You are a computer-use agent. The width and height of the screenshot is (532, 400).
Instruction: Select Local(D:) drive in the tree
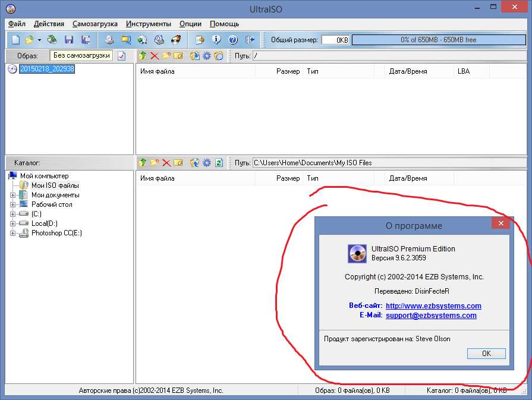pyautogui.click(x=45, y=223)
